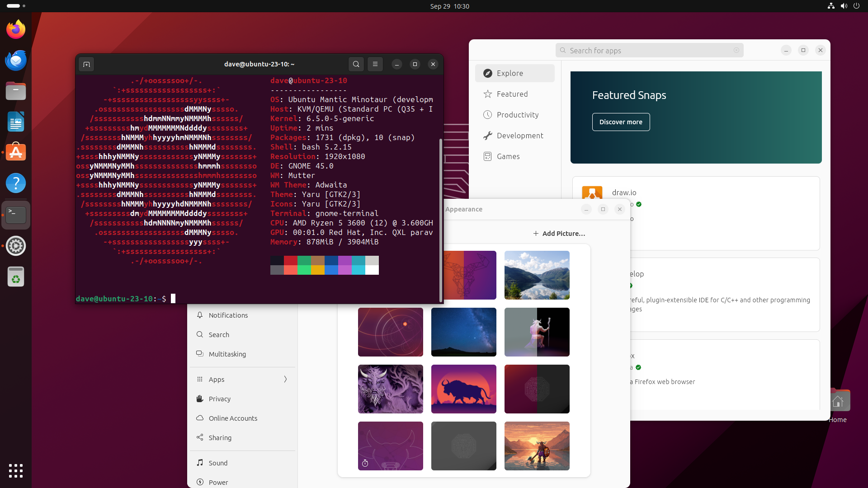Open the clock and date in top bar
This screenshot has width=868, height=488.
click(x=450, y=6)
